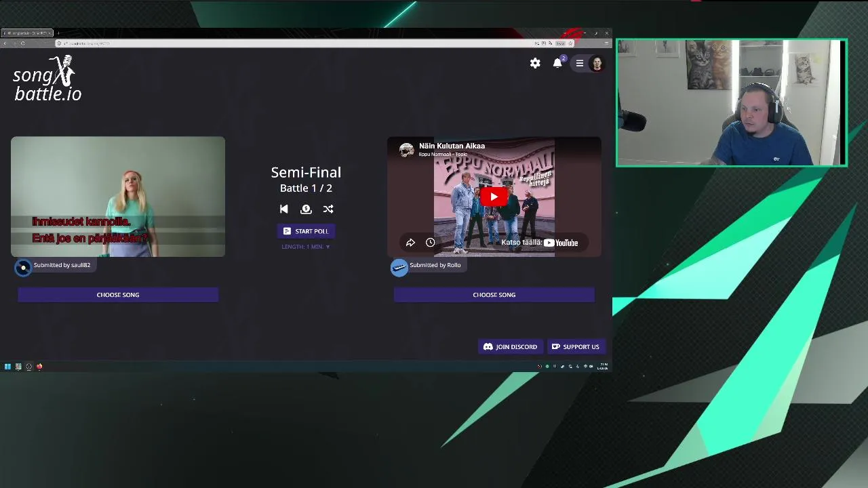The image size is (868, 488).
Task: Click the 'Battle 1 / 2' text
Action: (x=306, y=188)
